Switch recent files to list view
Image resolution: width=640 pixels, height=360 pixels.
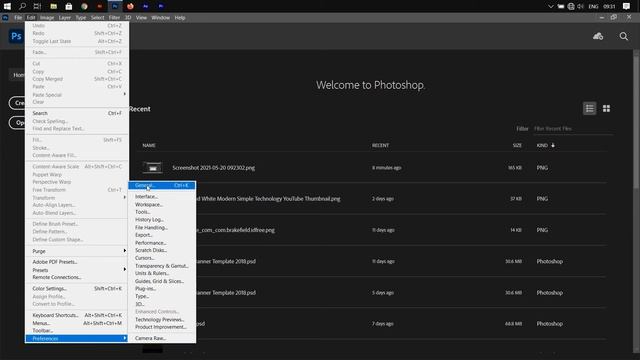click(x=589, y=109)
